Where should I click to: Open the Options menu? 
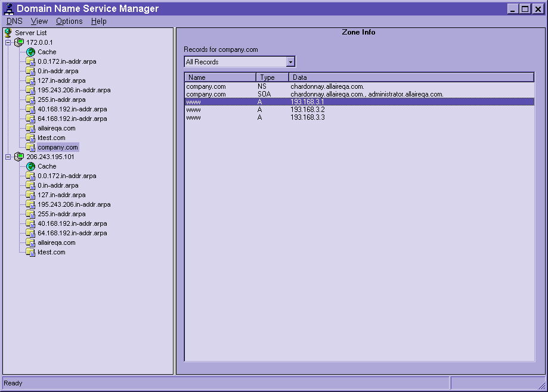tap(69, 21)
